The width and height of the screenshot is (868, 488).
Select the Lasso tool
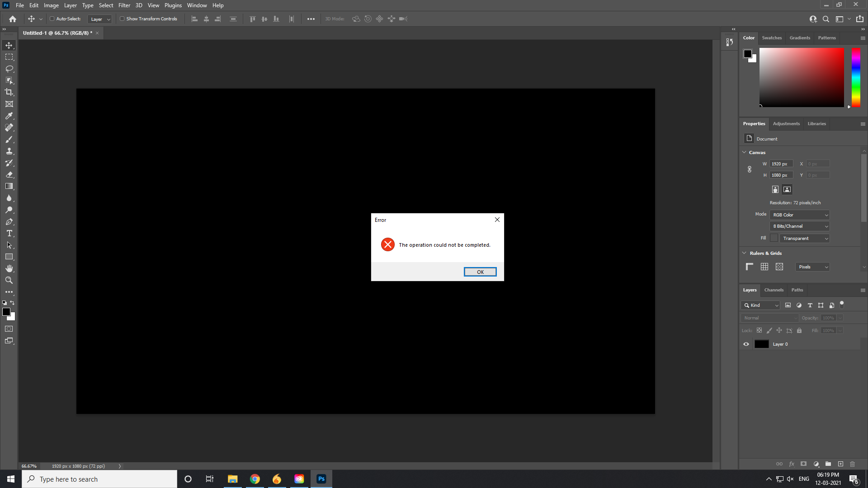(9, 69)
